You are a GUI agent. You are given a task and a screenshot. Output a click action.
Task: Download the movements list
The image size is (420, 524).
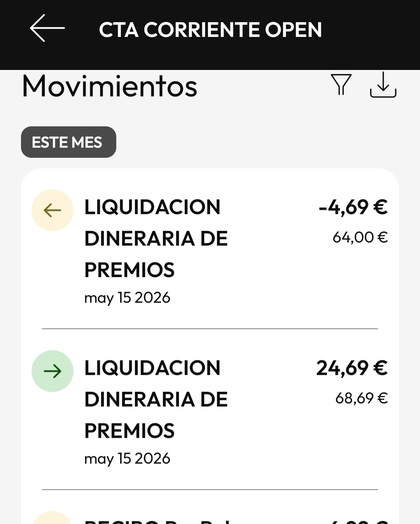383,85
